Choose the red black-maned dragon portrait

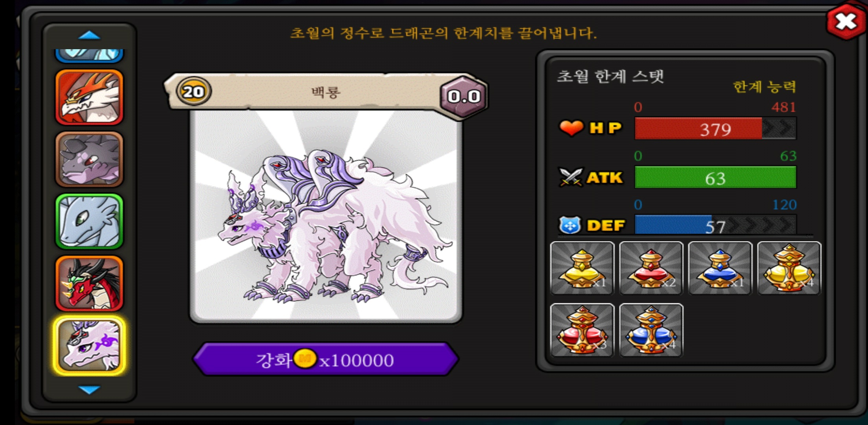click(x=89, y=283)
